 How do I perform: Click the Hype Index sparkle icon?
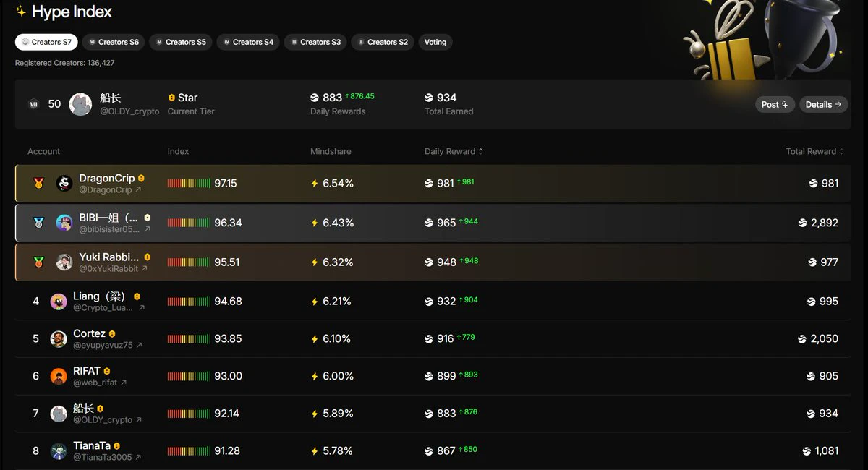tap(21, 12)
